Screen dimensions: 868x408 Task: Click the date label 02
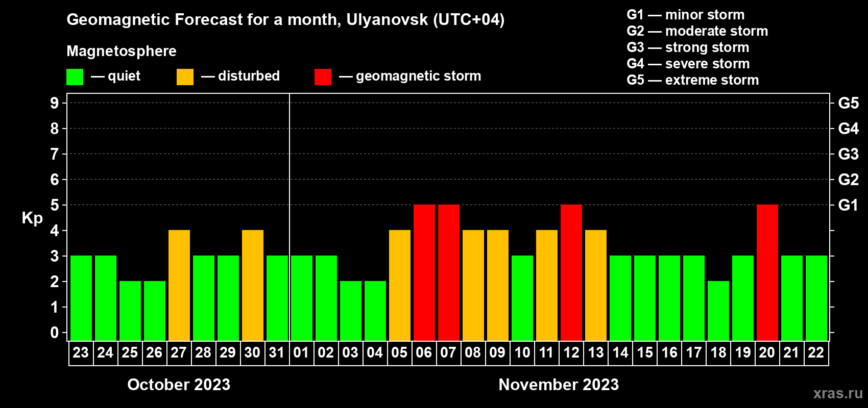(x=326, y=352)
